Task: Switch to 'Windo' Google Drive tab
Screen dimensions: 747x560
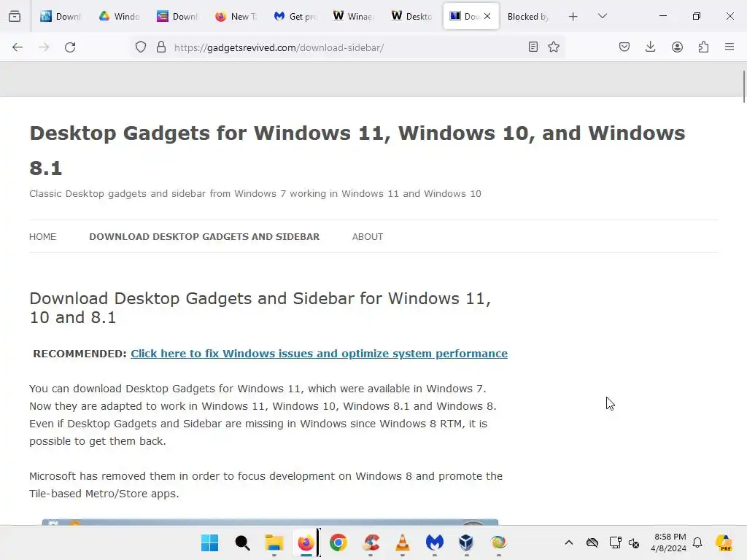Action: pos(119,16)
